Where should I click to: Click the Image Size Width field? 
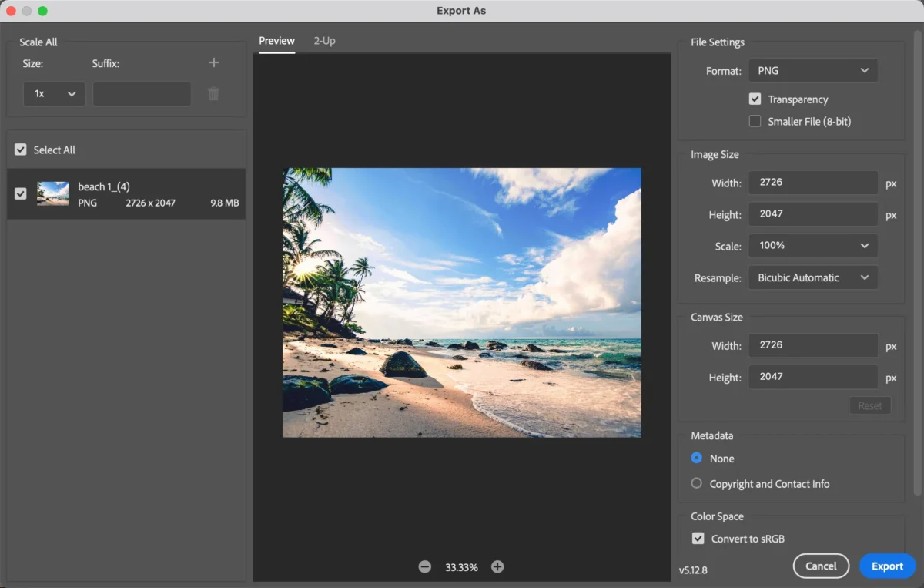(812, 183)
